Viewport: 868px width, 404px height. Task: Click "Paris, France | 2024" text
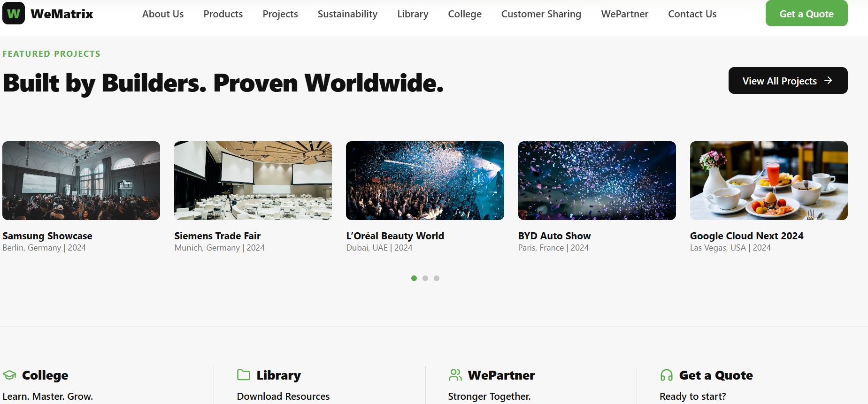(x=553, y=248)
